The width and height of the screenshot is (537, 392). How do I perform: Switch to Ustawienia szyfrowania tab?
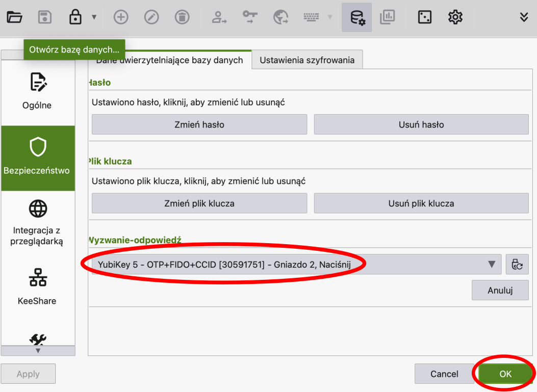coord(307,60)
